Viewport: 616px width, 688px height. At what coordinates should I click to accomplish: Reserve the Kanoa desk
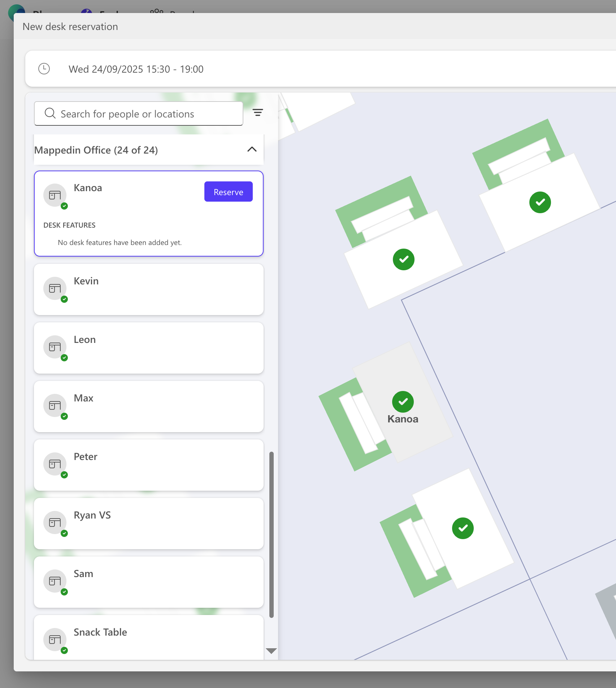[x=228, y=192]
